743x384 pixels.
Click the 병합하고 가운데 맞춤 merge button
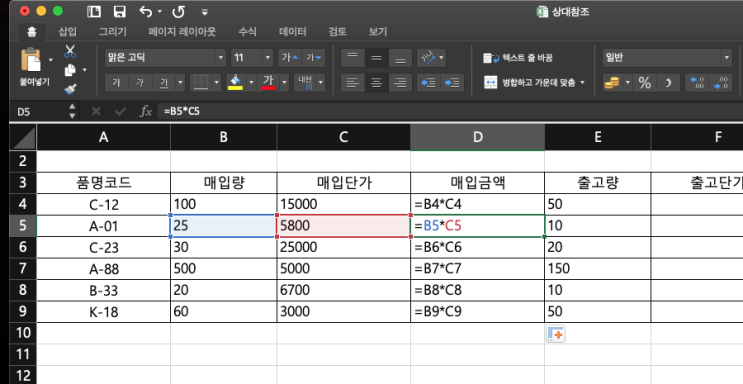[x=529, y=82]
